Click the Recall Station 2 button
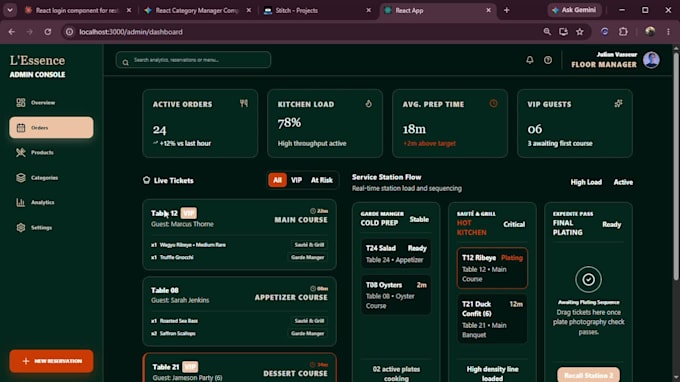Image resolution: width=680 pixels, height=382 pixels. pos(588,375)
